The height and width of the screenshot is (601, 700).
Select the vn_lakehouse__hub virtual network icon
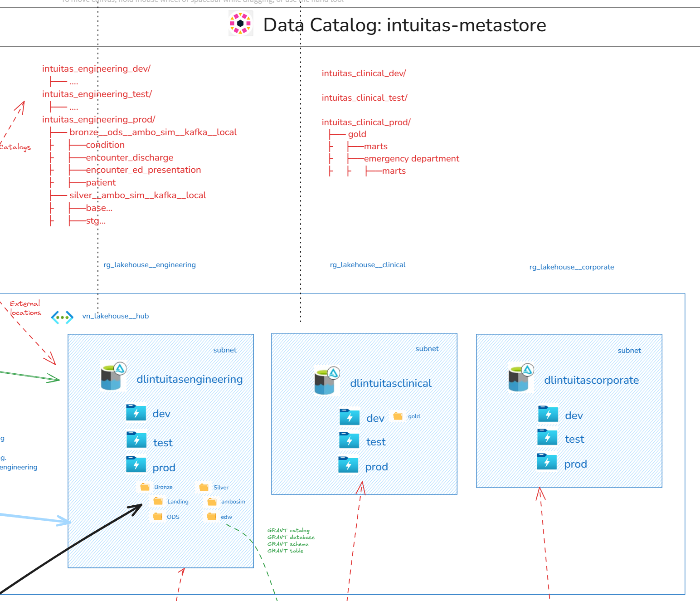[x=62, y=317]
